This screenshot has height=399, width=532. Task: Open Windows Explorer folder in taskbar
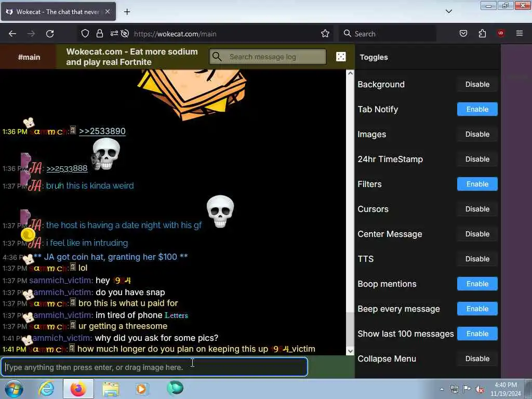[x=111, y=389]
